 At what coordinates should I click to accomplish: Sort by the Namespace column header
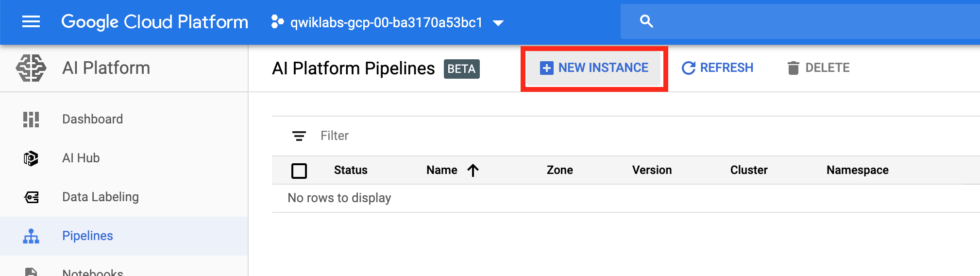coord(858,170)
